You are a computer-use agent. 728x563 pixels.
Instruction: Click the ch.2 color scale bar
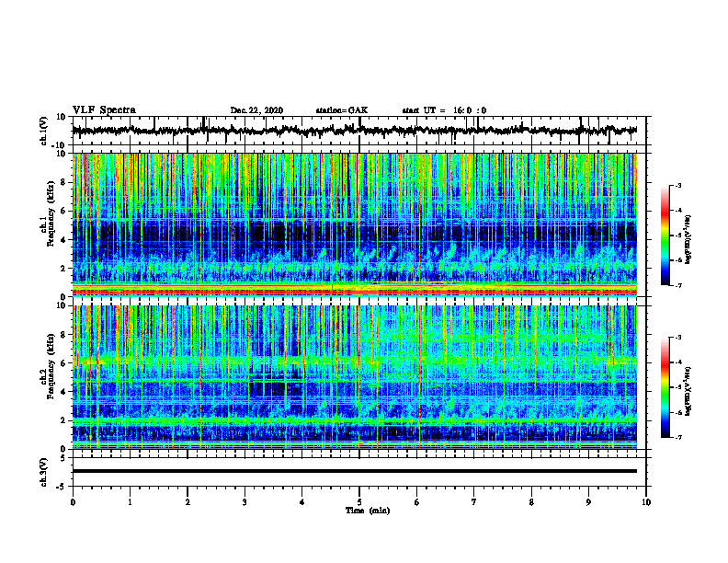click(x=665, y=387)
